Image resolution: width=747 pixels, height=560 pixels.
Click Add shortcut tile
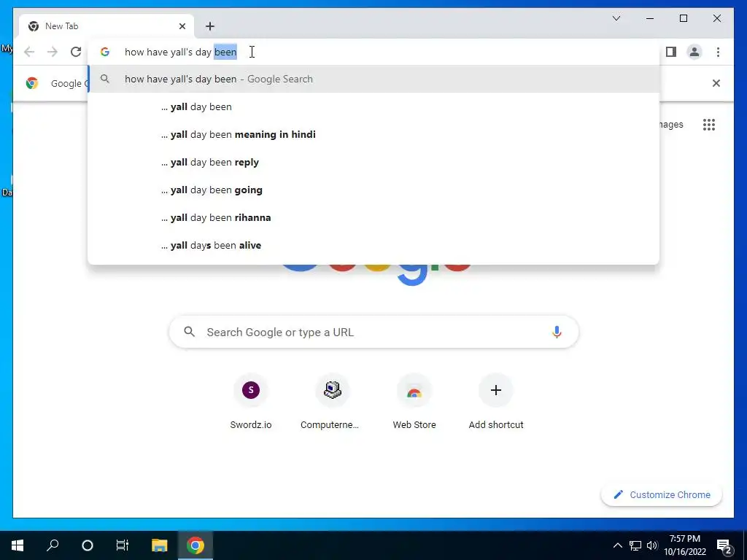click(496, 402)
